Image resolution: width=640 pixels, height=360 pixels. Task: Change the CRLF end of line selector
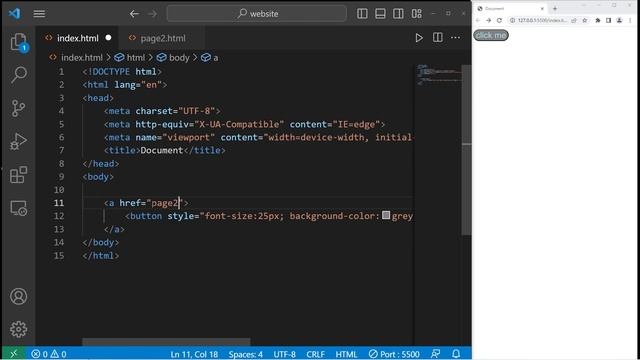316,354
